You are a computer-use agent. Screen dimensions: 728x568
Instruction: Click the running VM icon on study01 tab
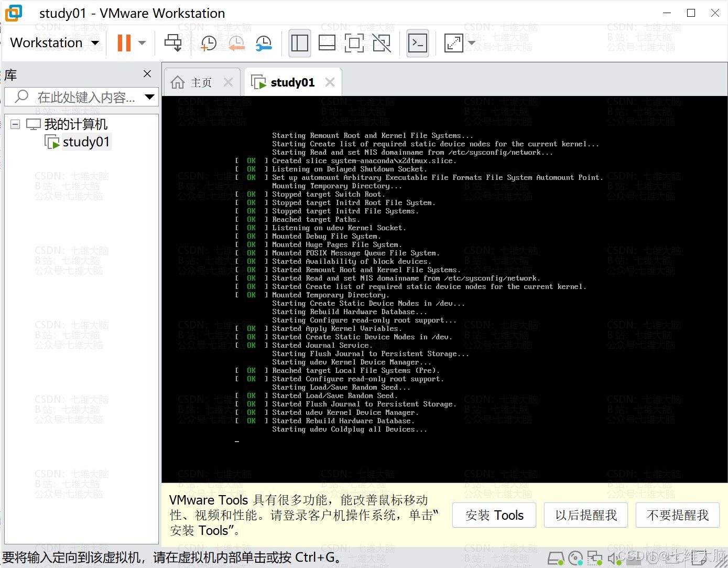click(x=259, y=82)
